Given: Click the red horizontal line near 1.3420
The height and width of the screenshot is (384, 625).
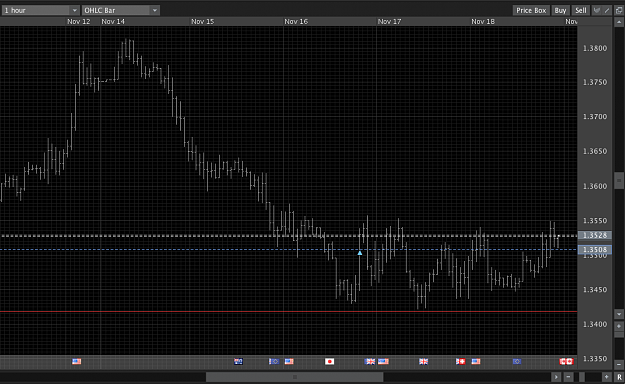Looking at the screenshot, I should [289, 311].
